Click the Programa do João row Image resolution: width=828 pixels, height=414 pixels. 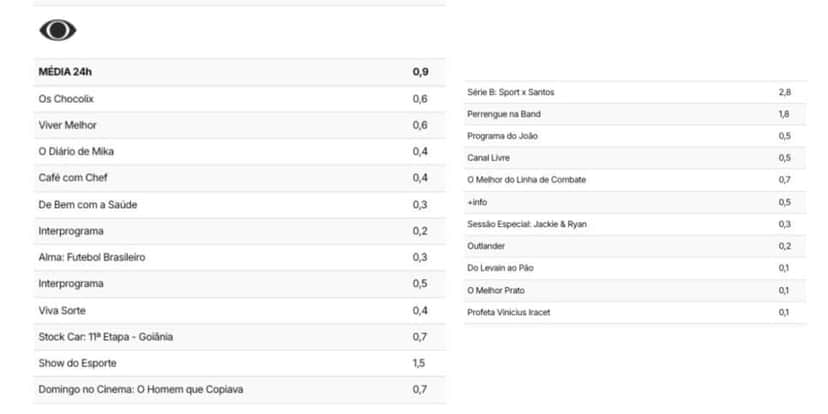pos(635,136)
